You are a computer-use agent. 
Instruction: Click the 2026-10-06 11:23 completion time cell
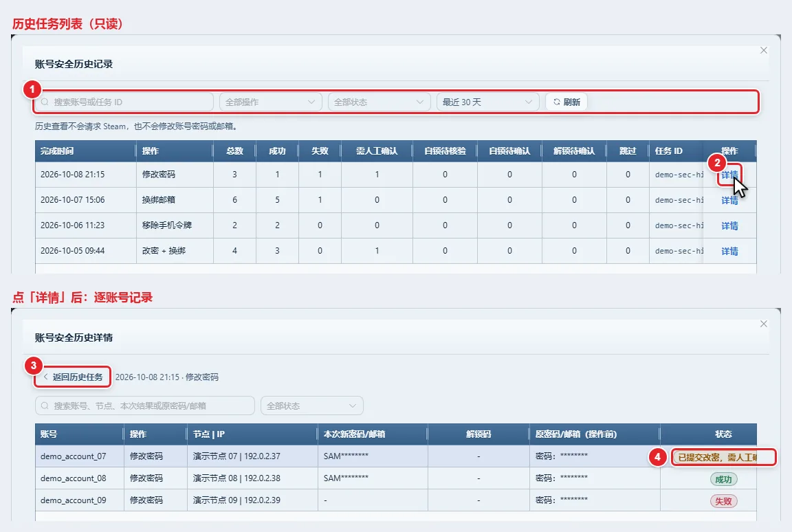tap(85, 225)
